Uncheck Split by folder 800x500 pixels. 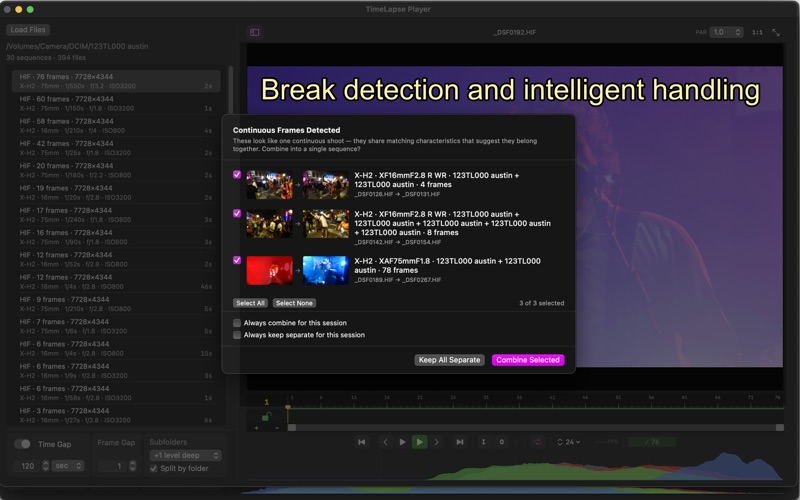click(154, 468)
